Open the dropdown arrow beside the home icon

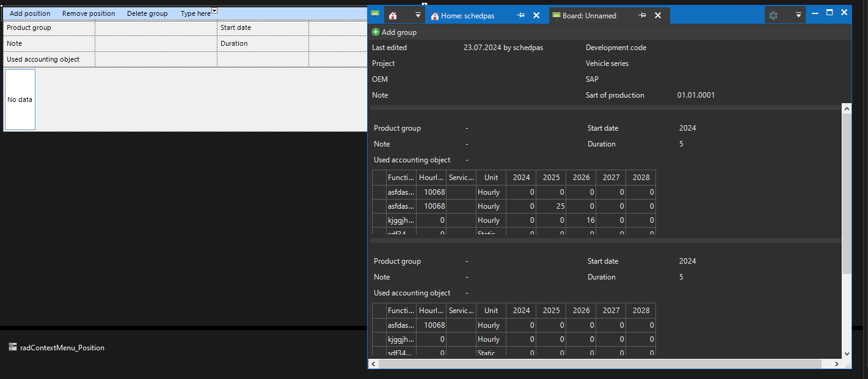[x=418, y=15]
